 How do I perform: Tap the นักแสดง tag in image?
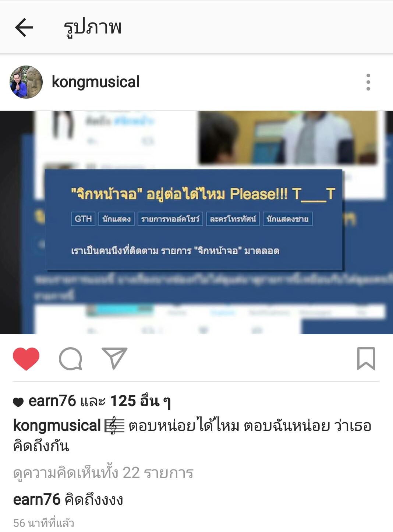click(116, 219)
